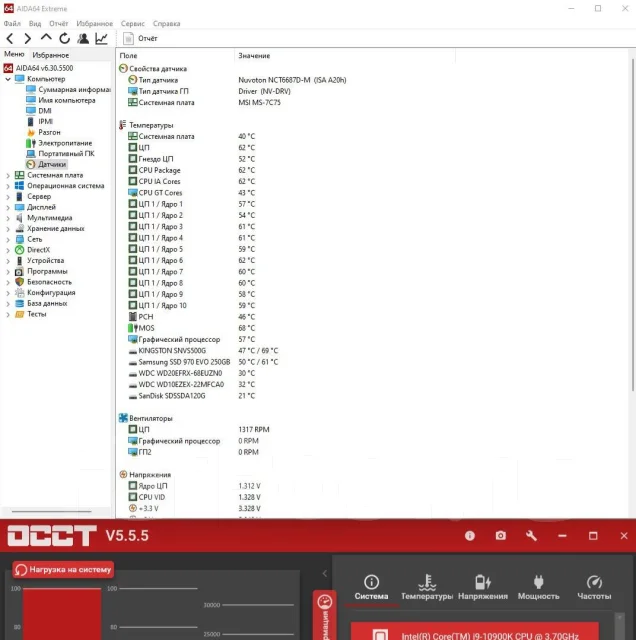Click the Конфигурация tree icon
Image resolution: width=636 pixels, height=640 pixels.
pyautogui.click(x=19, y=293)
